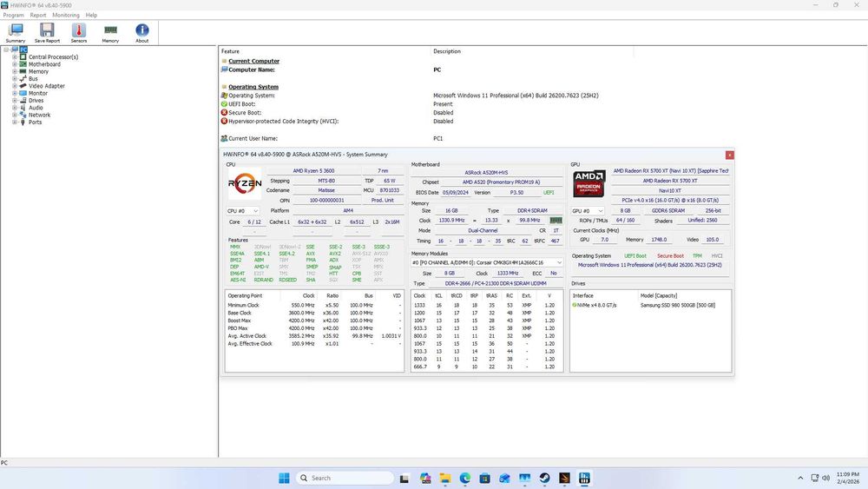The height and width of the screenshot is (489, 868).
Task: Show hidden system tray icons
Action: coord(800,478)
